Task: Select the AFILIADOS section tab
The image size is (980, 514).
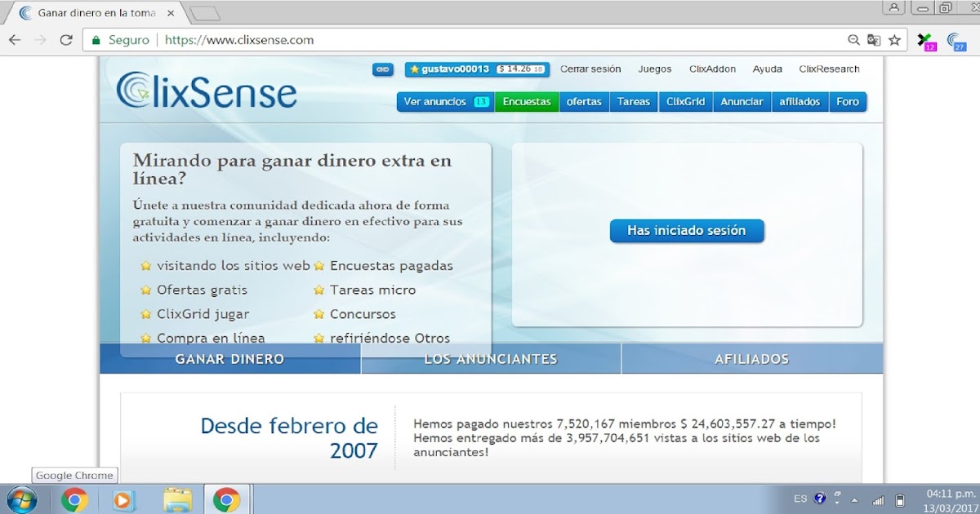Action: [x=751, y=358]
